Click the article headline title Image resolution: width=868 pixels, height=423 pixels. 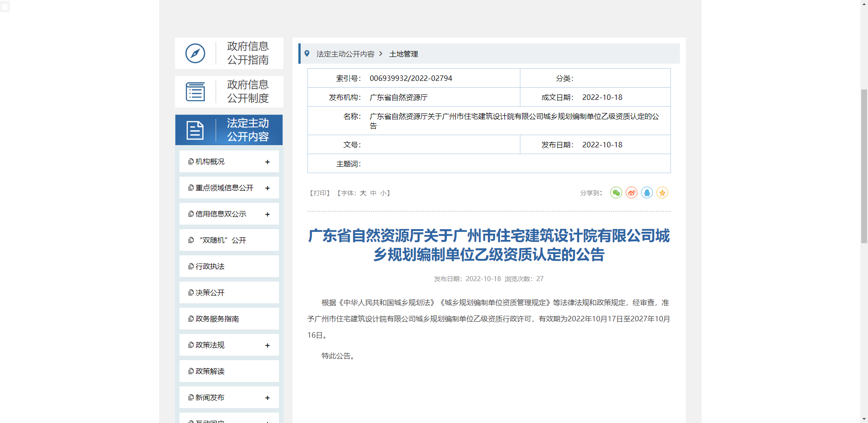[489, 245]
